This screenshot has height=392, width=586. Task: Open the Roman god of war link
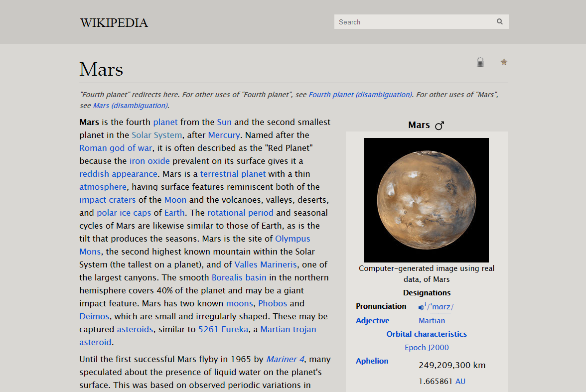[x=116, y=147]
